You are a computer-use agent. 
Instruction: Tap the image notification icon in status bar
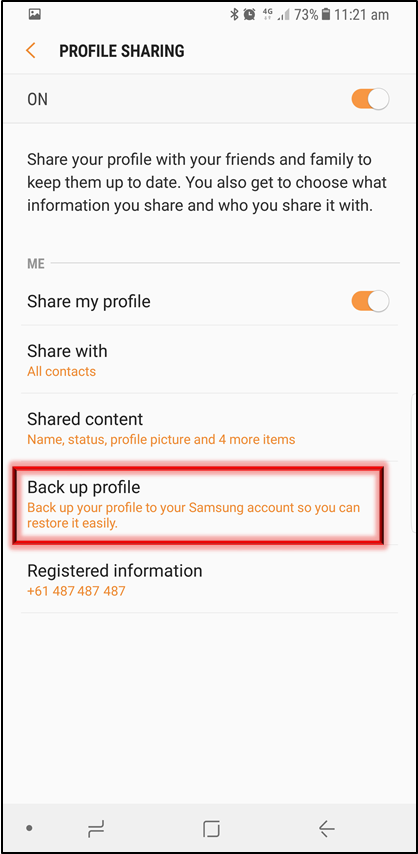coord(34,15)
